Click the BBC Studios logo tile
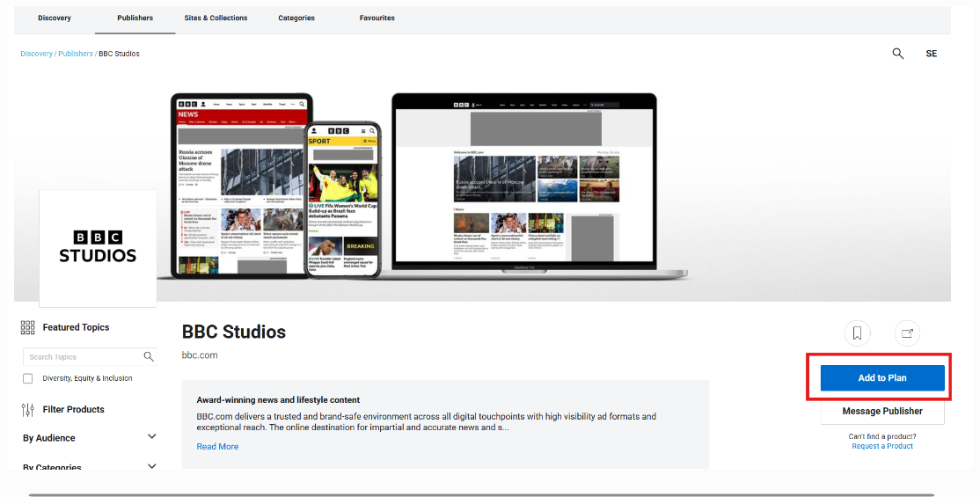This screenshot has width=980, height=497. (98, 248)
